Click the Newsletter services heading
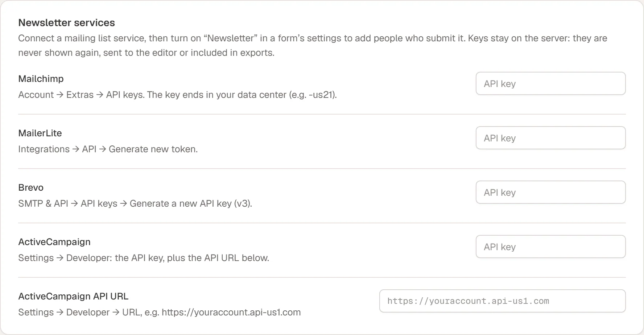This screenshot has width=644, height=335. (67, 22)
